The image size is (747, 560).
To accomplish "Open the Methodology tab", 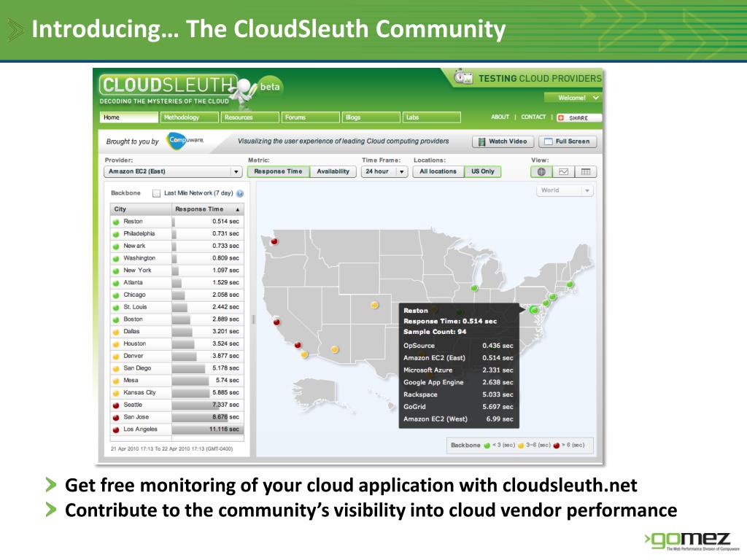I will click(x=189, y=117).
